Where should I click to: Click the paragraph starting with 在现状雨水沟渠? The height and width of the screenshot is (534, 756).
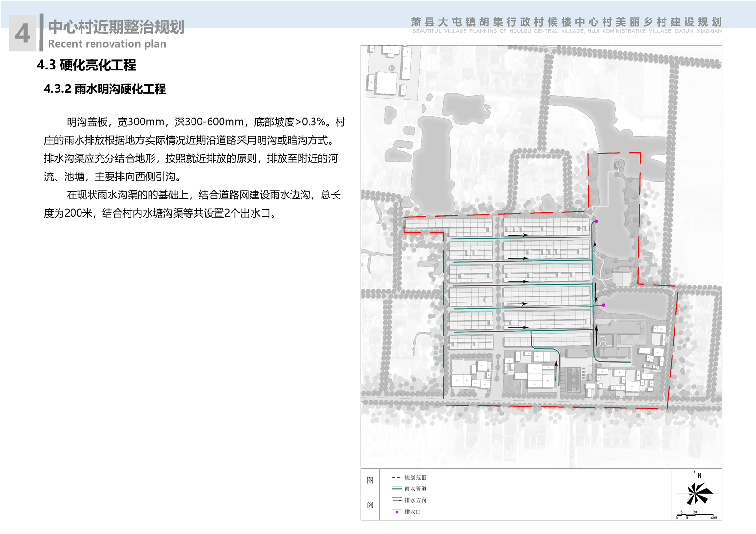point(192,204)
